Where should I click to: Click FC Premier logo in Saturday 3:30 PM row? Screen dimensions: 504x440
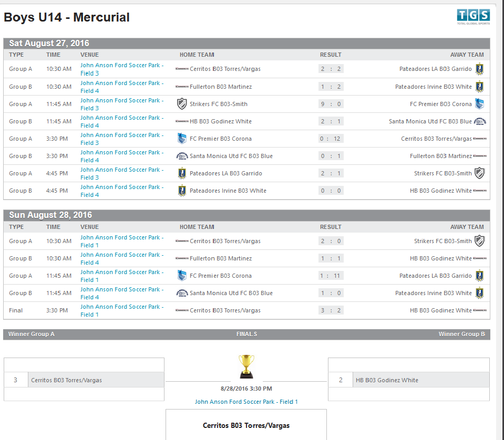182,139
